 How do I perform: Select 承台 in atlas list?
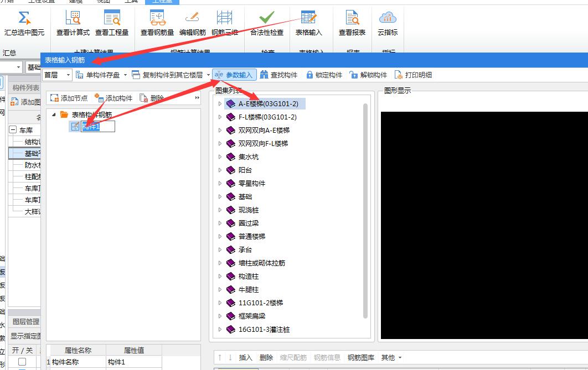click(245, 250)
